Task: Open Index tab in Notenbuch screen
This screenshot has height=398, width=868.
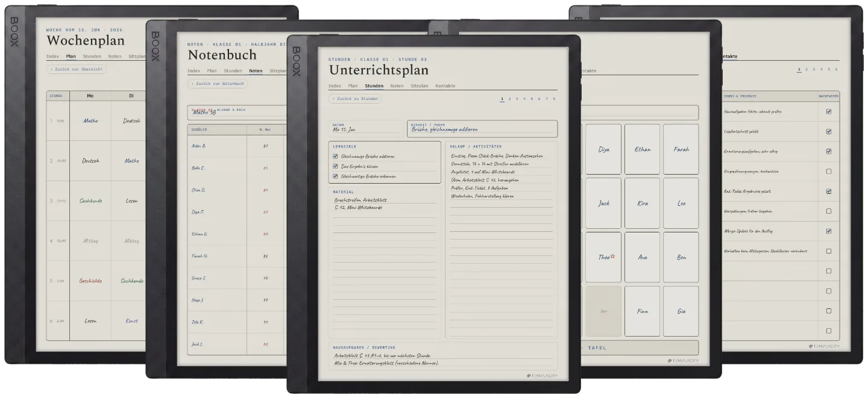Action: [193, 71]
